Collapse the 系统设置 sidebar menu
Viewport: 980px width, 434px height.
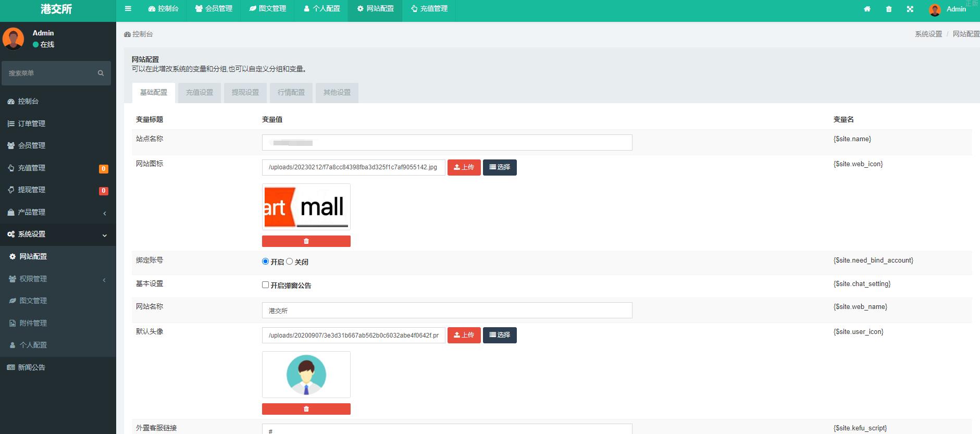57,234
